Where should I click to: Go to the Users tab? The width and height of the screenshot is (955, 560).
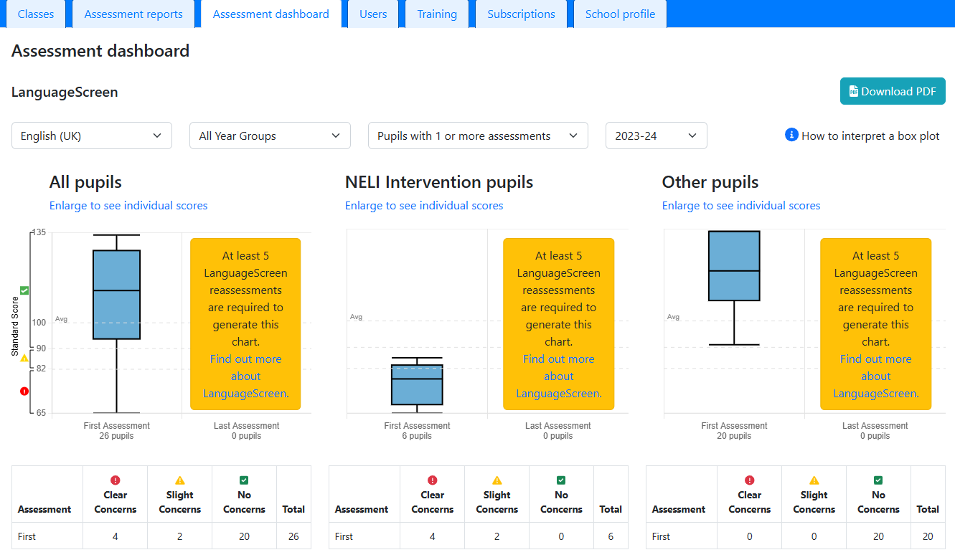point(373,14)
